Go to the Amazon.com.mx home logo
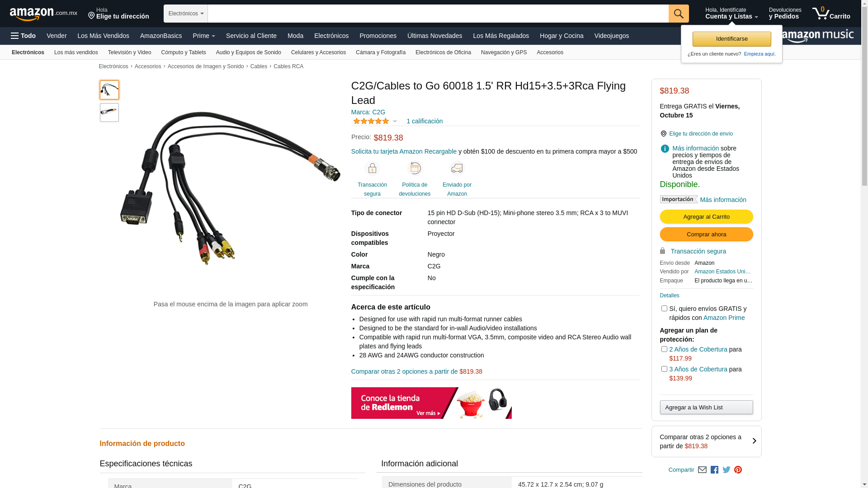 43,14
